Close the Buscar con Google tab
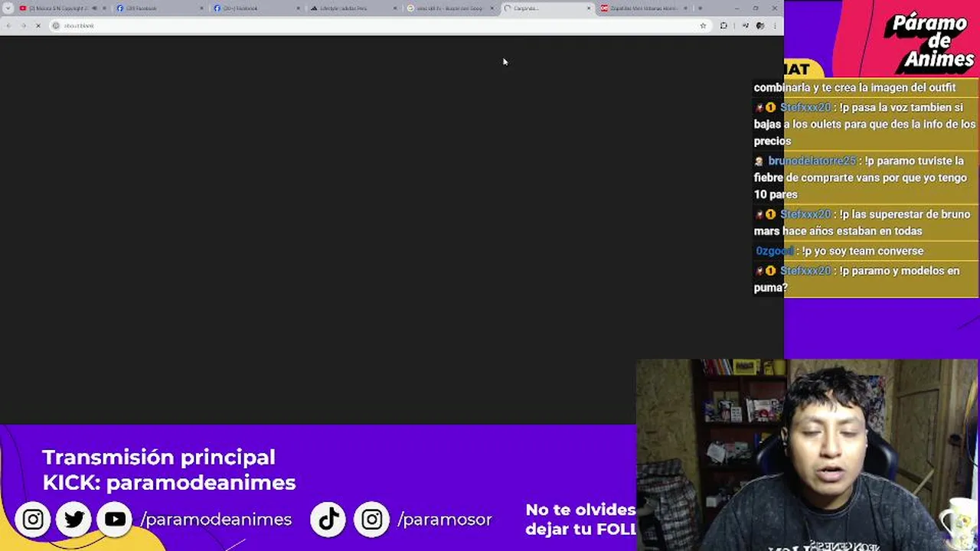Viewport: 980px width, 551px height. tap(492, 8)
